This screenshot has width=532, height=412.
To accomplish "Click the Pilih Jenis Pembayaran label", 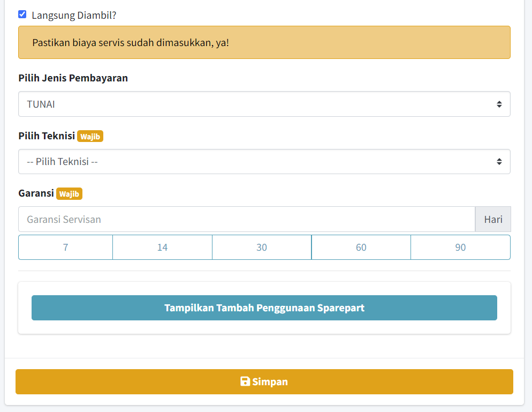I will click(73, 78).
